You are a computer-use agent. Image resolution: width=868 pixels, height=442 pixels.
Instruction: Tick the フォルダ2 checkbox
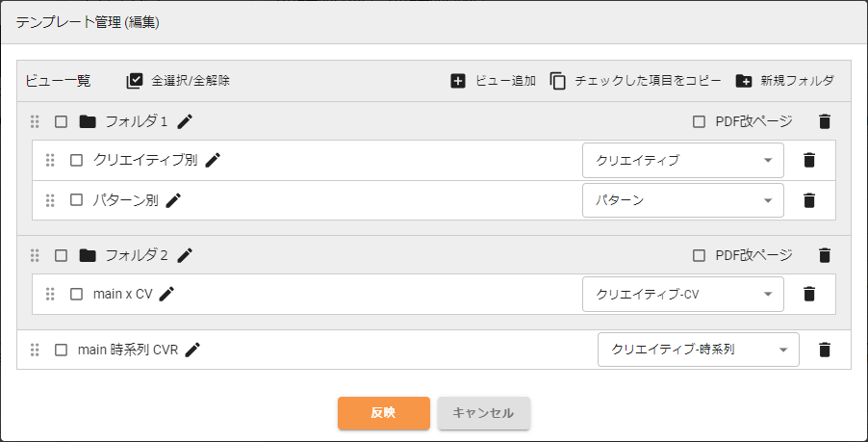(x=61, y=255)
